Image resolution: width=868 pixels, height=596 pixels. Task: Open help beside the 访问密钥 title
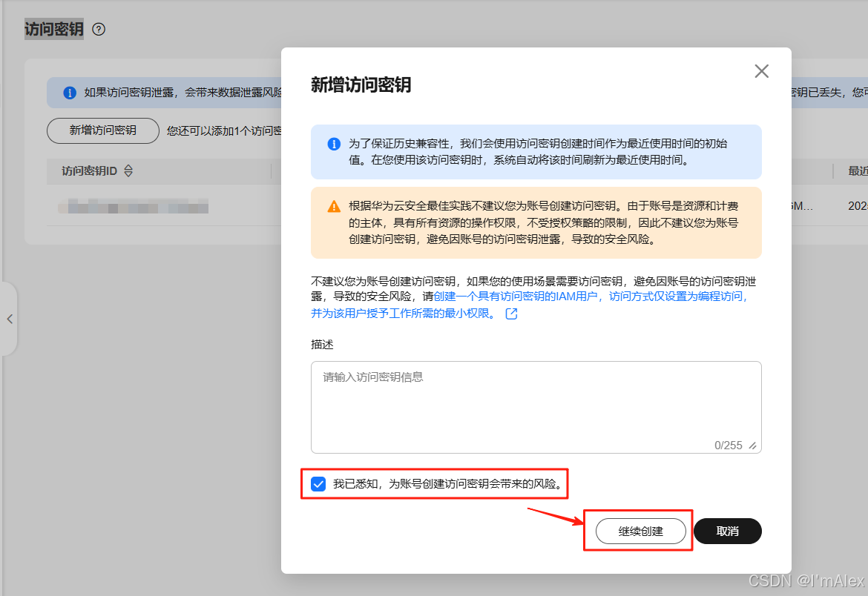point(99,30)
